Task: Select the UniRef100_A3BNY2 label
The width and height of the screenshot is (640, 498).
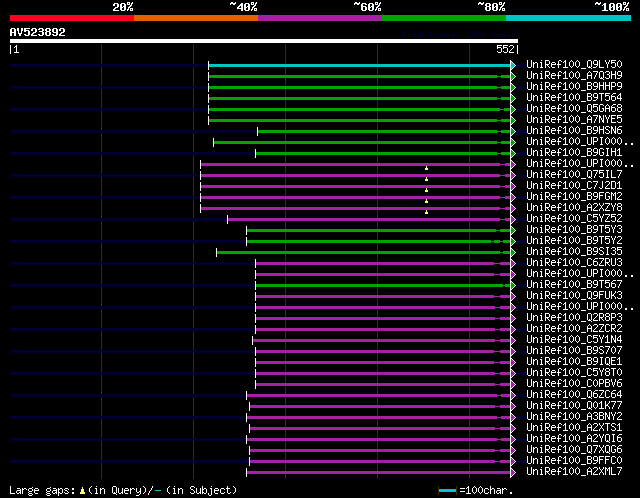Action: click(574, 417)
